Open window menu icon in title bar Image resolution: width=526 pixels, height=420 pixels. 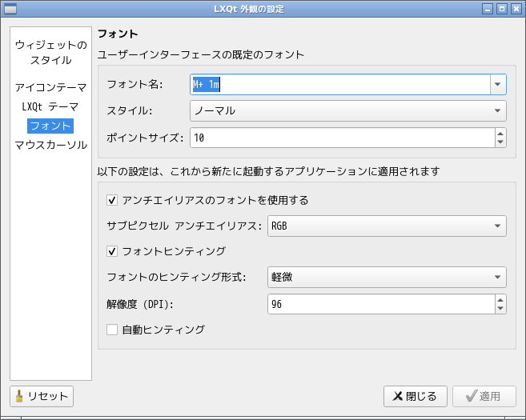tap(10, 9)
